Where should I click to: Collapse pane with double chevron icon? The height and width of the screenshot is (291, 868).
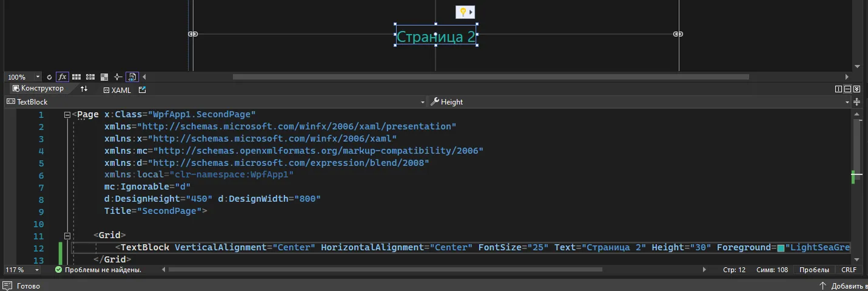coord(856,89)
